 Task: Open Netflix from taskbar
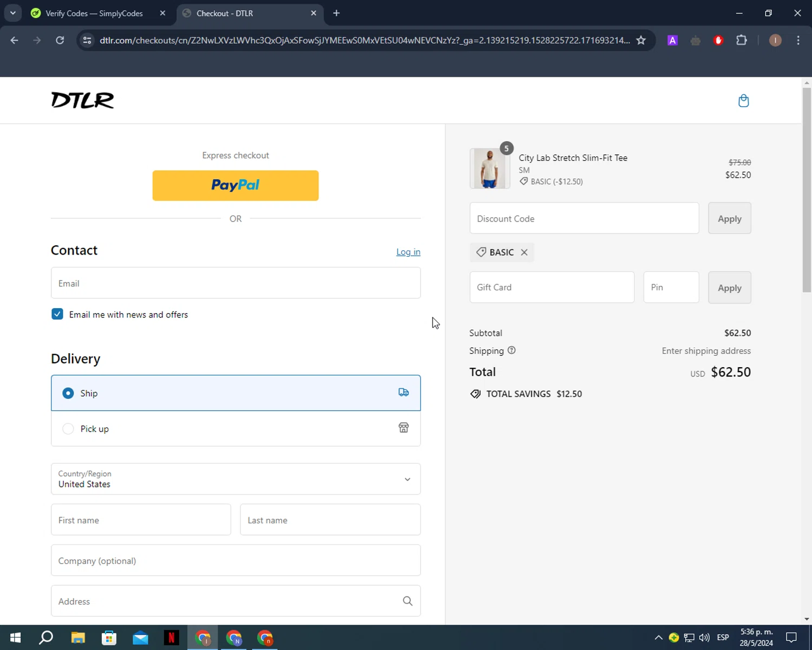(x=172, y=638)
